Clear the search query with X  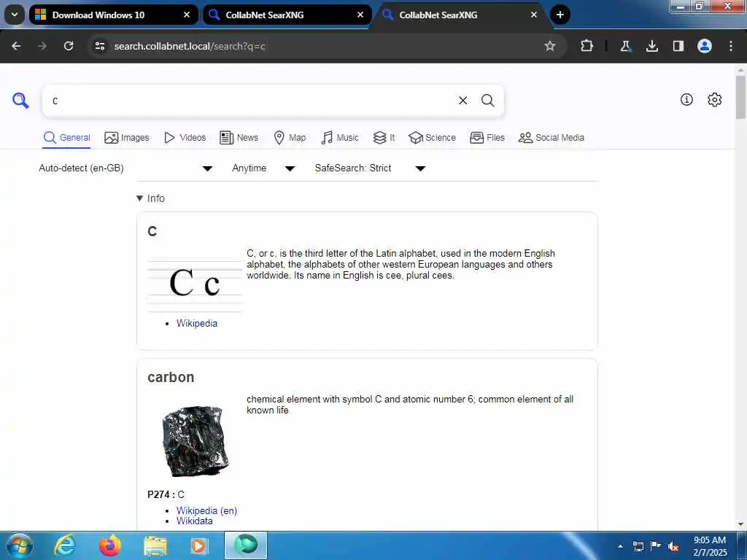click(x=462, y=101)
